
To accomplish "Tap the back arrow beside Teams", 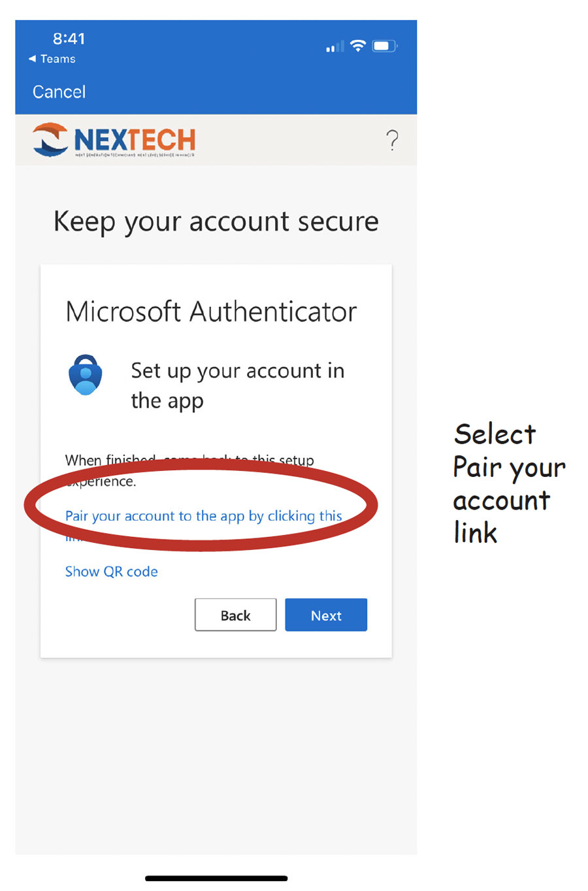I will tap(32, 59).
